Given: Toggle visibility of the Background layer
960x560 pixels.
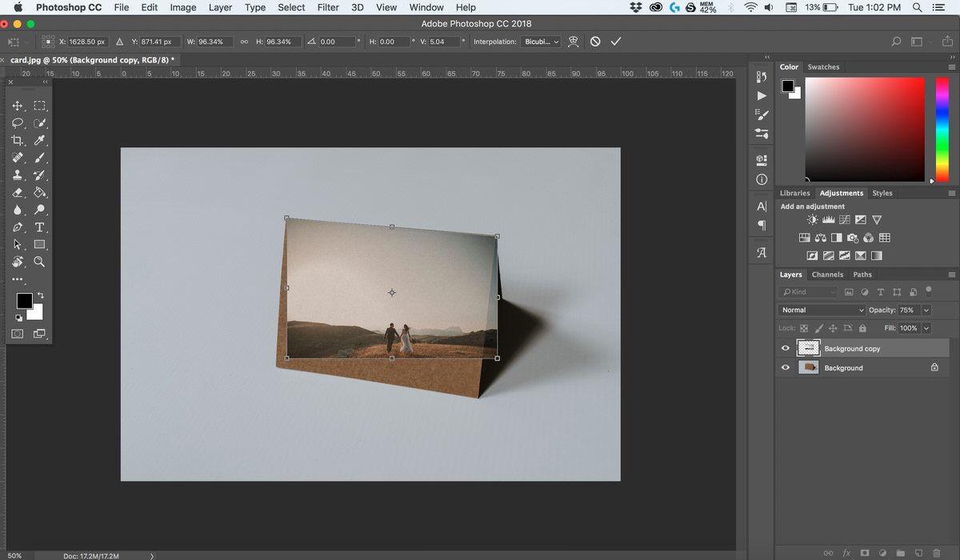Looking at the screenshot, I should (786, 367).
